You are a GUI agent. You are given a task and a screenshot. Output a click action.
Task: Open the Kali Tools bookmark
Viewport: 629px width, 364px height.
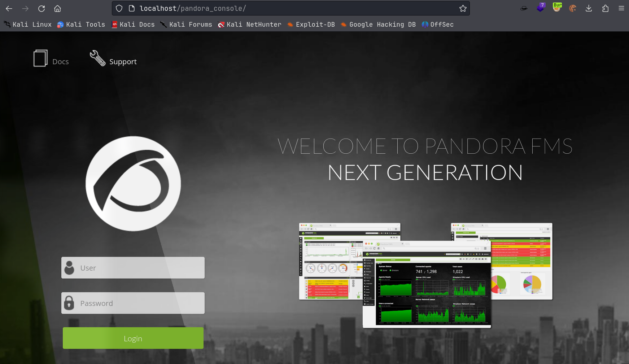click(x=81, y=25)
